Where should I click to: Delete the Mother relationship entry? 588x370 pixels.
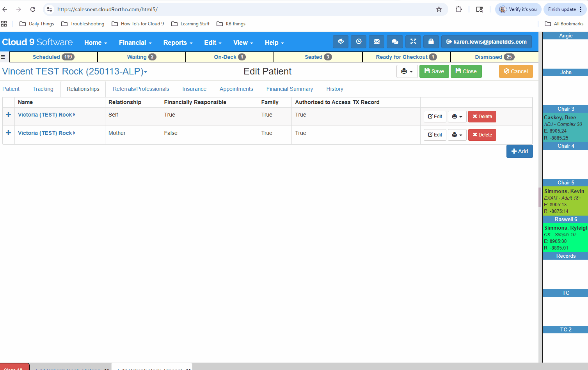tap(482, 135)
